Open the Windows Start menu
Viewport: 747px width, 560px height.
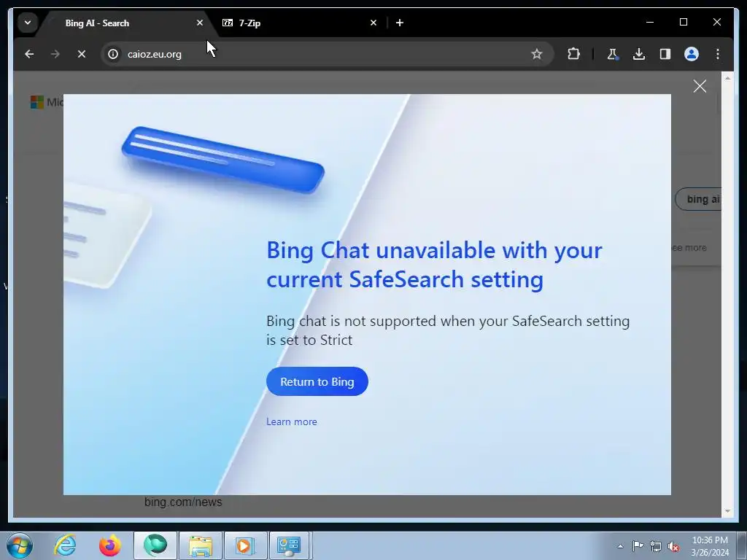[20, 545]
